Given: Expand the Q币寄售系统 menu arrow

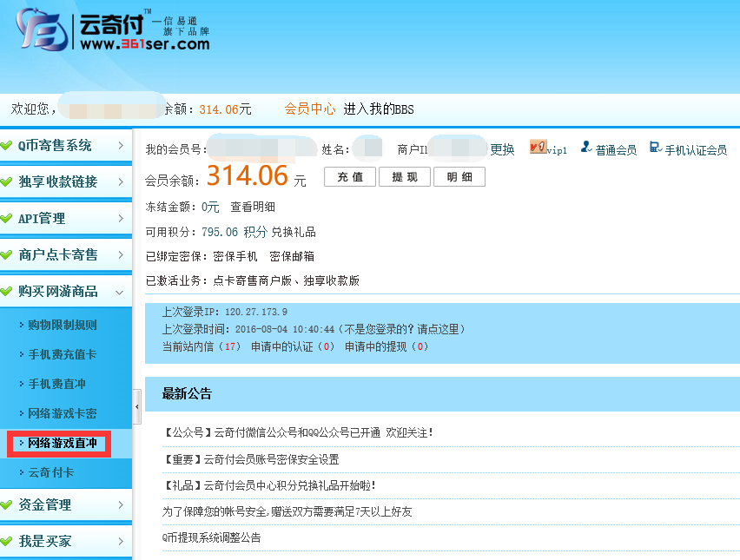Looking at the screenshot, I should pyautogui.click(x=121, y=145).
